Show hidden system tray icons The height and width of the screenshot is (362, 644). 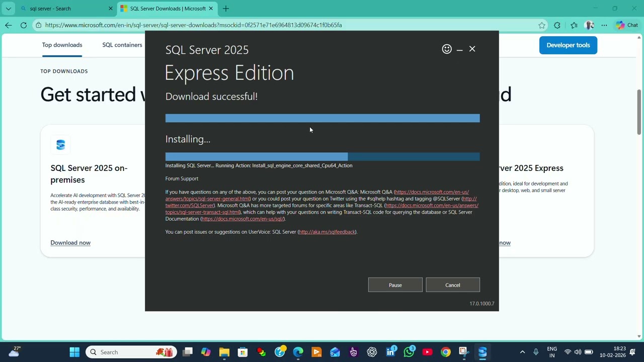point(522,352)
